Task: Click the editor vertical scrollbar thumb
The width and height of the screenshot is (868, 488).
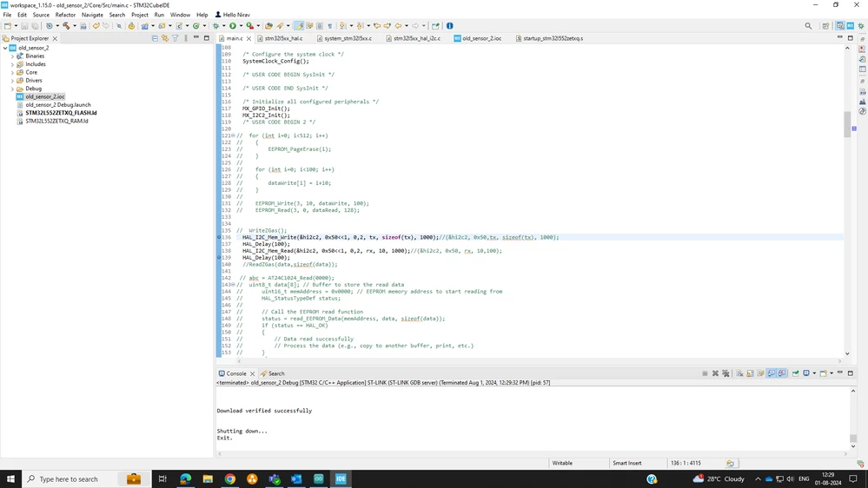Action: pyautogui.click(x=847, y=124)
